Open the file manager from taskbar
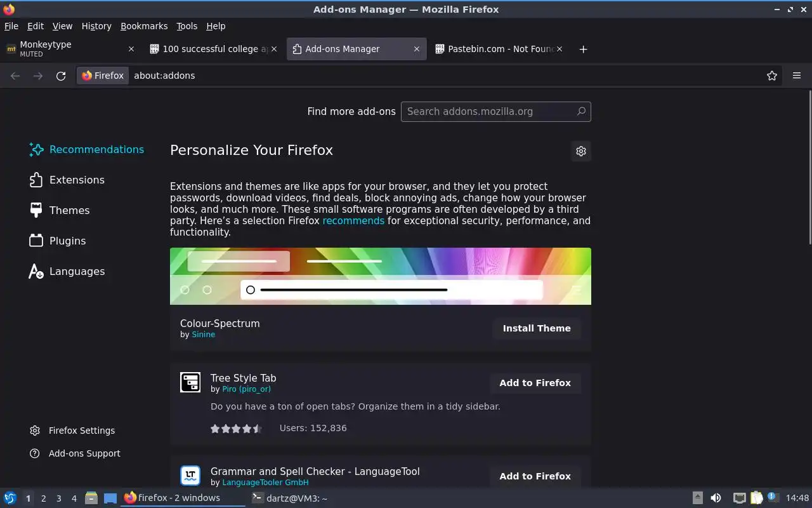The width and height of the screenshot is (812, 508). (91, 498)
